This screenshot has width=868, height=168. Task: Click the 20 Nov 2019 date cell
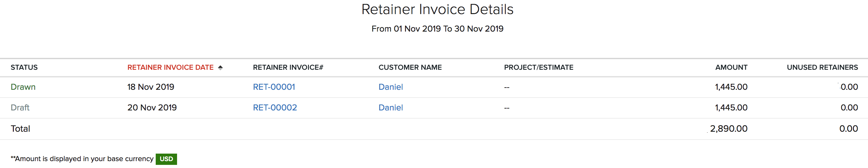tap(152, 108)
